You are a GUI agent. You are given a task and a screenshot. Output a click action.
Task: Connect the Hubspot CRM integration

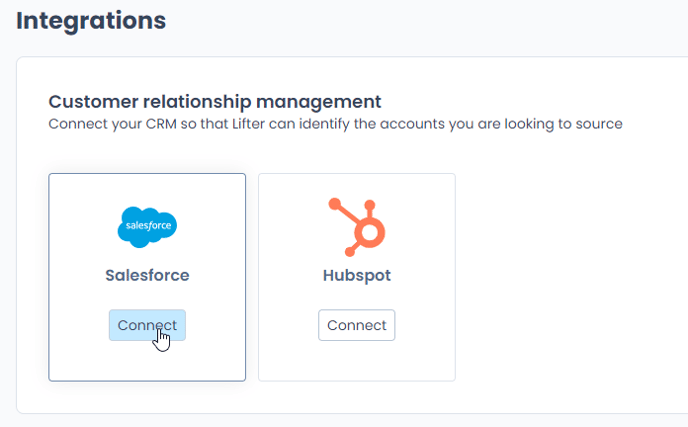[x=357, y=325]
